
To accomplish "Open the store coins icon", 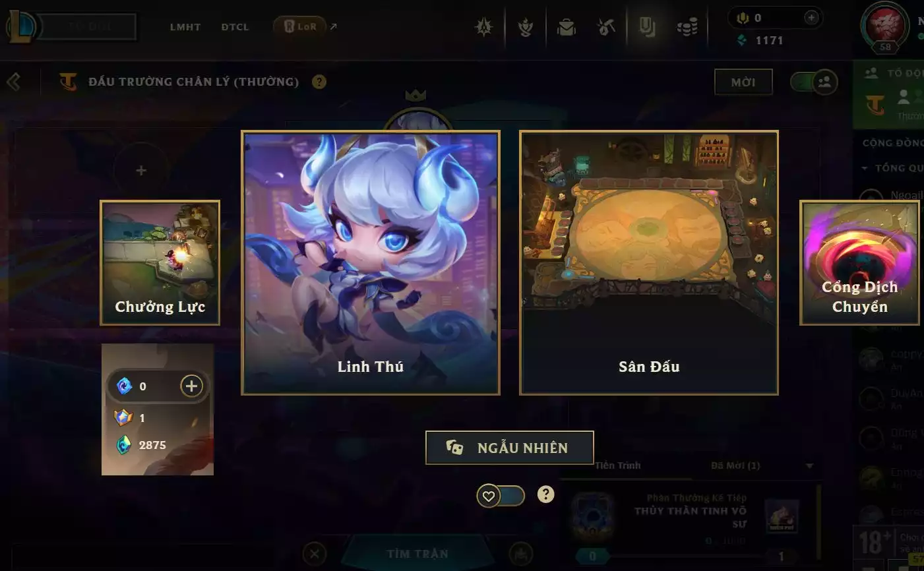I will click(x=687, y=27).
